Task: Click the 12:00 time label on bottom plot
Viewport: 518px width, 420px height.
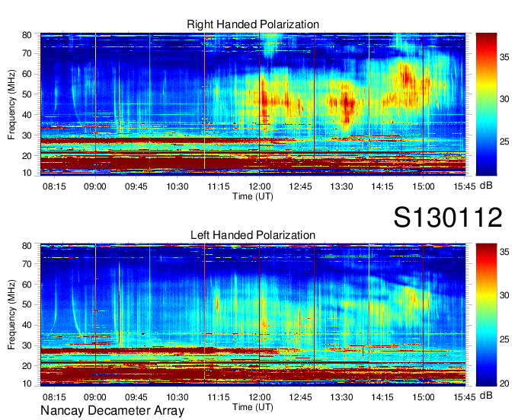Action: [x=259, y=397]
